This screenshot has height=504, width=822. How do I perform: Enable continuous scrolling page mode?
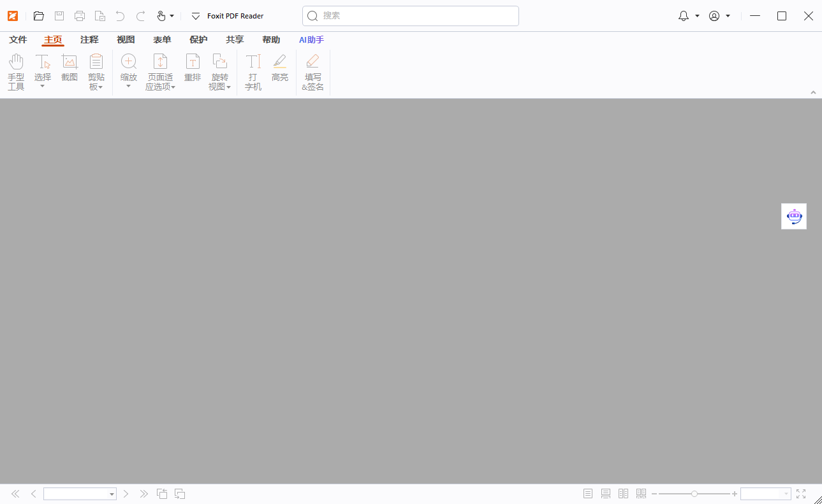(605, 493)
